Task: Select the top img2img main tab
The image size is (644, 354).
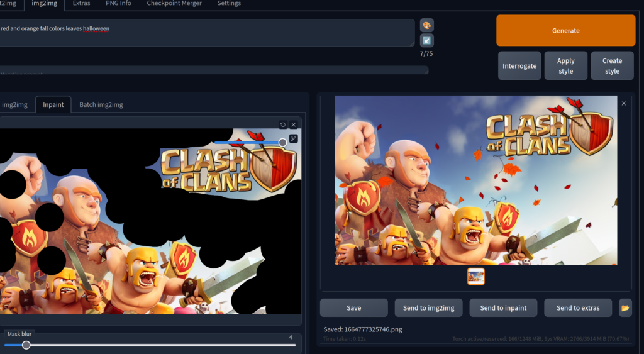Action: (45, 3)
